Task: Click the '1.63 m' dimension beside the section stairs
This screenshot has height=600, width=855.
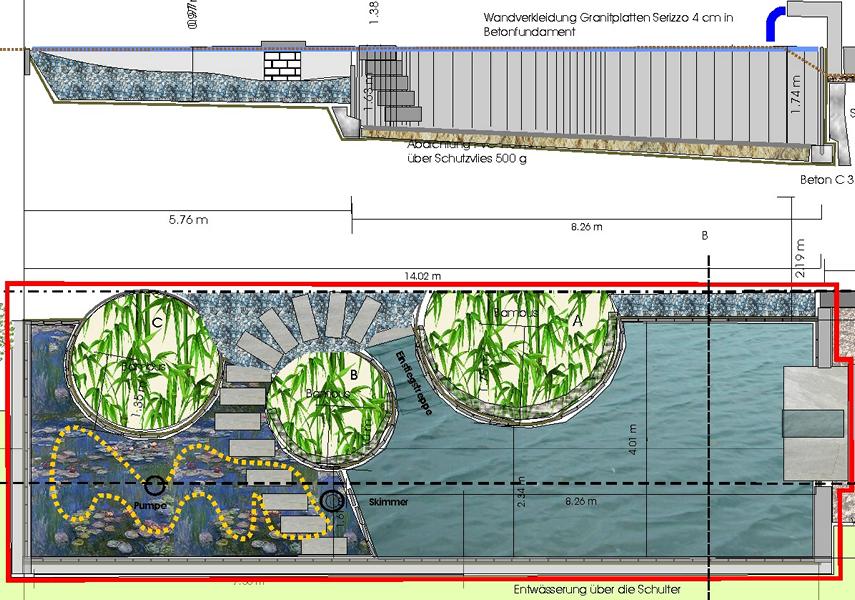Action: point(368,91)
